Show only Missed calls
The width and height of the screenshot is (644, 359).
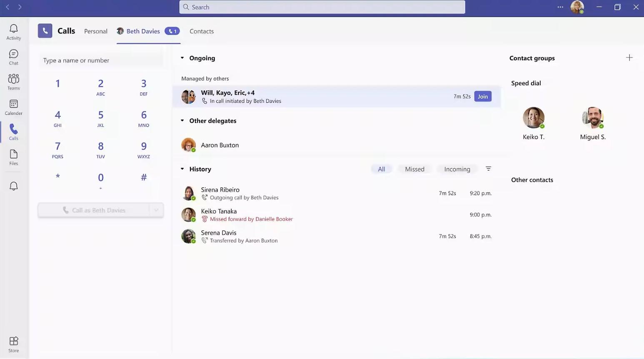[414, 168]
